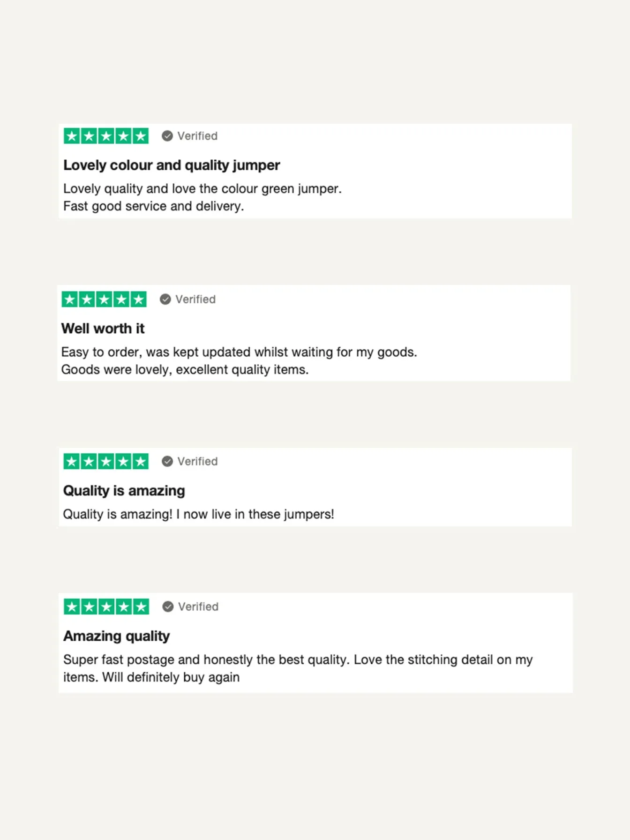Click the 'Super fast postage' review text
Image resolution: width=630 pixels, height=840 pixels.
298,668
